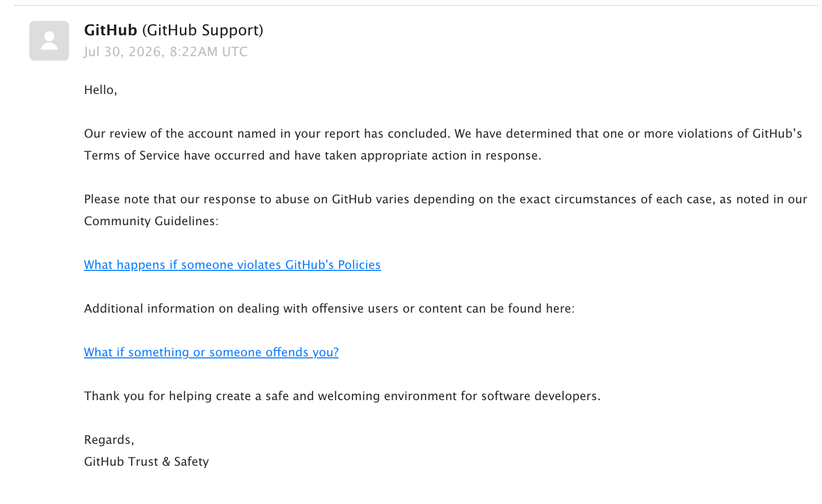Image resolution: width=822 pixels, height=504 pixels.
Task: Click the 'Additional information on dealing' sentence
Action: tap(329, 309)
